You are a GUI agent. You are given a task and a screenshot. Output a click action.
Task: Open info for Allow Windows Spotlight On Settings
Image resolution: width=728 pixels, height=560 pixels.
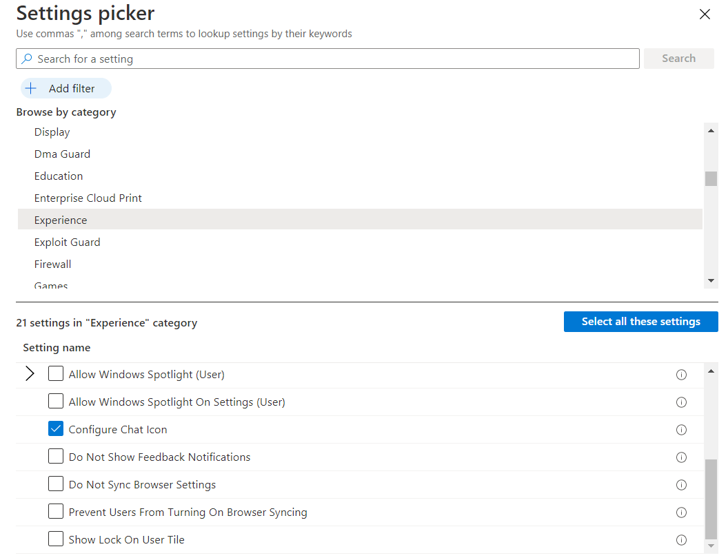(x=681, y=402)
